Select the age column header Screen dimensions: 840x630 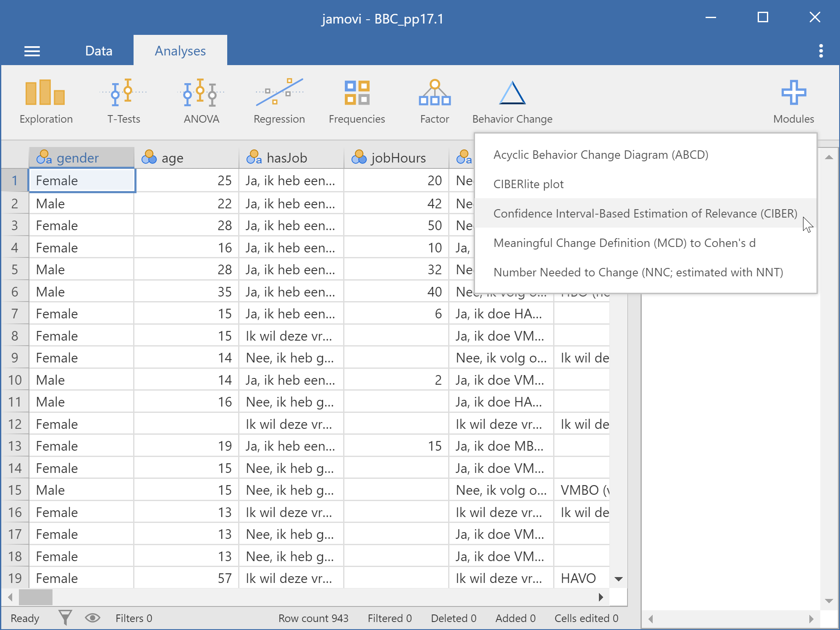pos(186,158)
